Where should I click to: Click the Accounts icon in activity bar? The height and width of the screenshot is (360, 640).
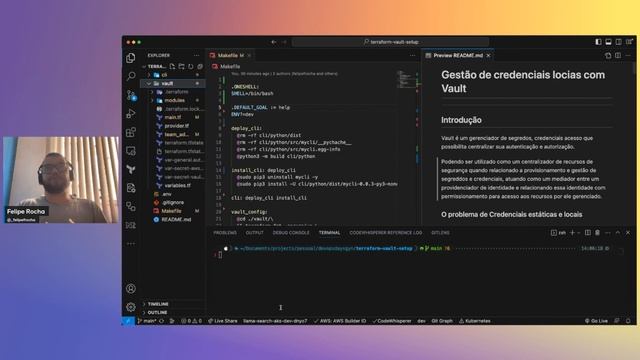(x=131, y=289)
